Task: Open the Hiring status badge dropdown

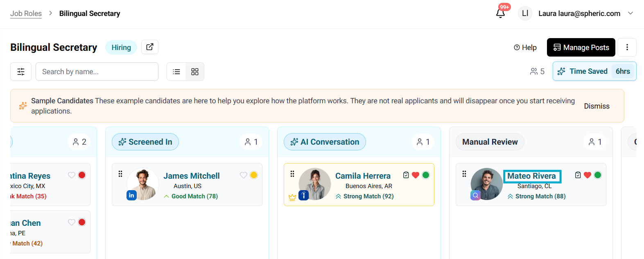Action: [121, 48]
